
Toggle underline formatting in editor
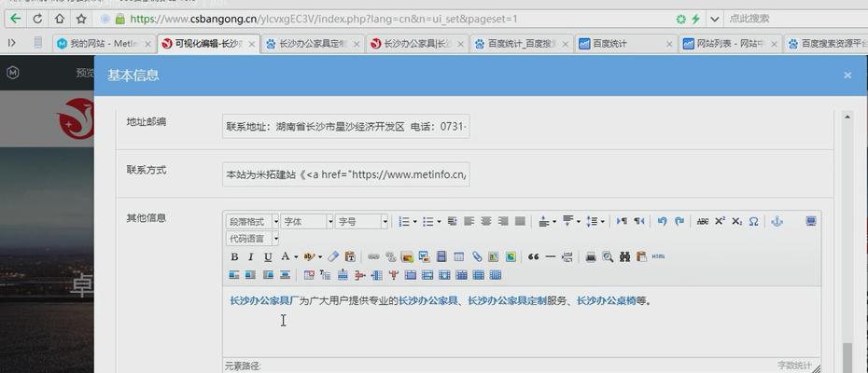coord(268,256)
